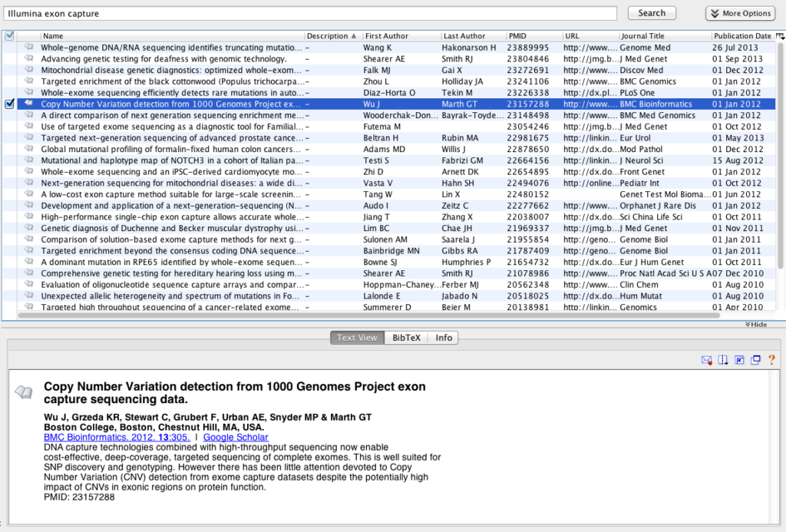Click the open-in-window arrow icon above the preview
This screenshot has height=532, width=786.
tap(739, 360)
